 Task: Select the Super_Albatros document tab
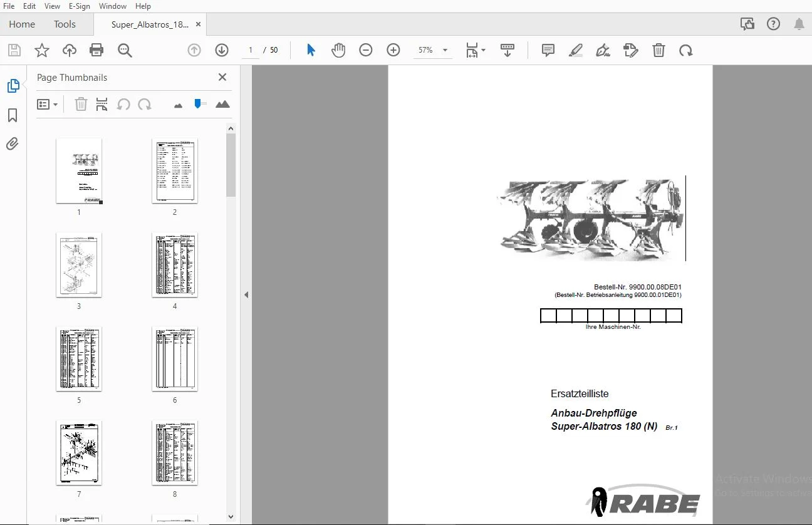tap(150, 24)
